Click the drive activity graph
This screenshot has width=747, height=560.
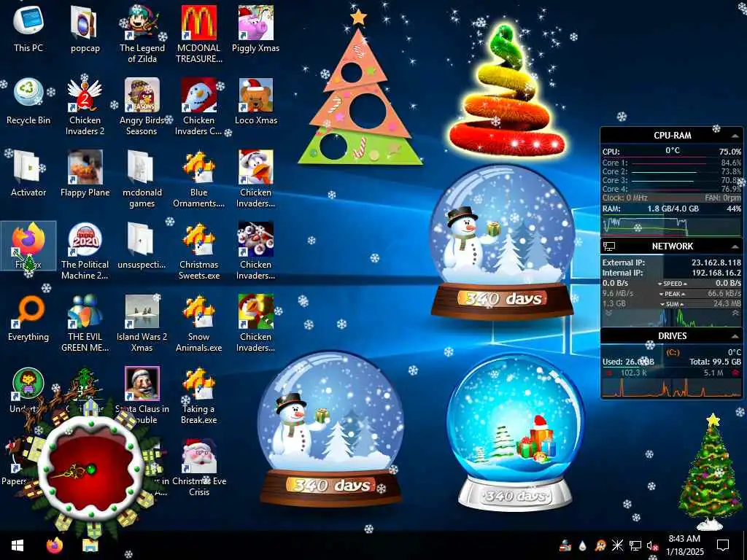[671, 388]
